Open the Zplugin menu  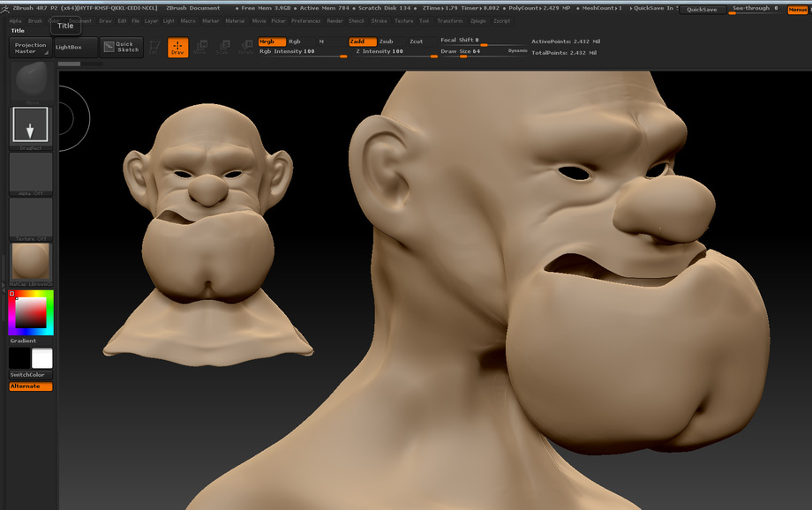click(478, 21)
